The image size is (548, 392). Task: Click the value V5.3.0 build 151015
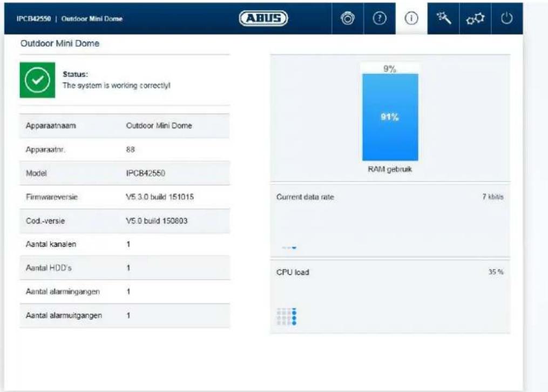160,197
